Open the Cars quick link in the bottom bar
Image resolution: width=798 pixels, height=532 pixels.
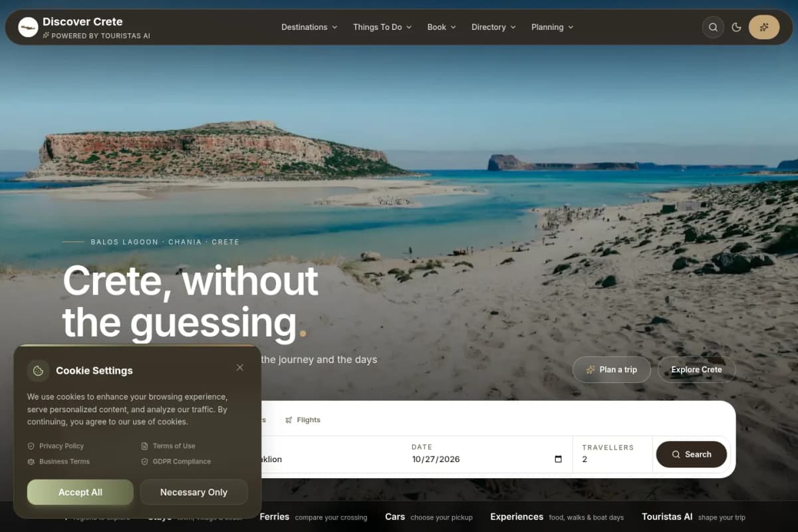[429, 517]
